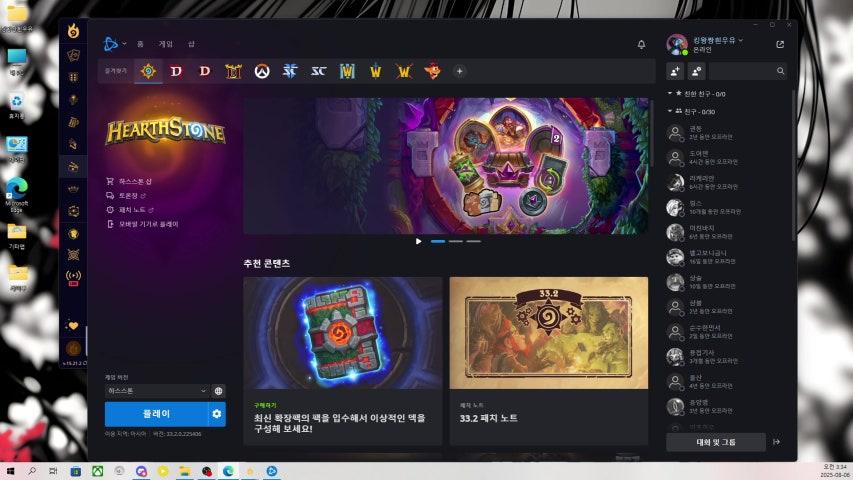Click the heart icon in tracker sidebar
The height and width of the screenshot is (480, 853).
tap(73, 325)
